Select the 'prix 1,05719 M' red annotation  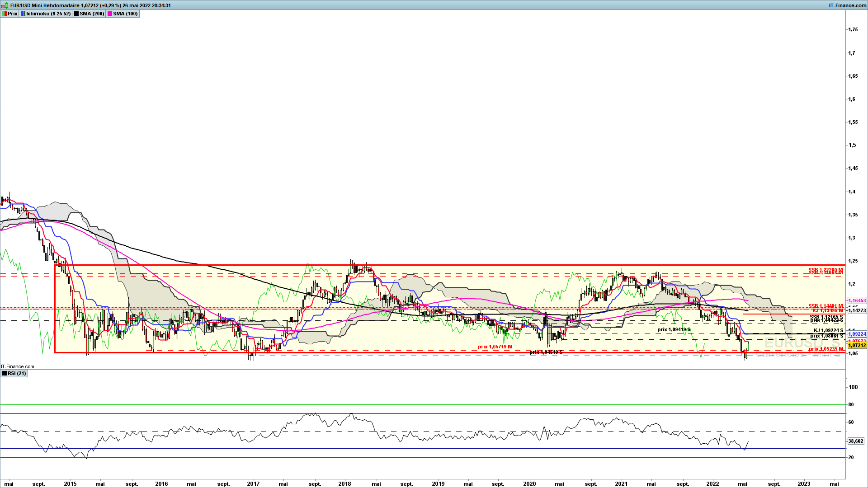tap(495, 347)
